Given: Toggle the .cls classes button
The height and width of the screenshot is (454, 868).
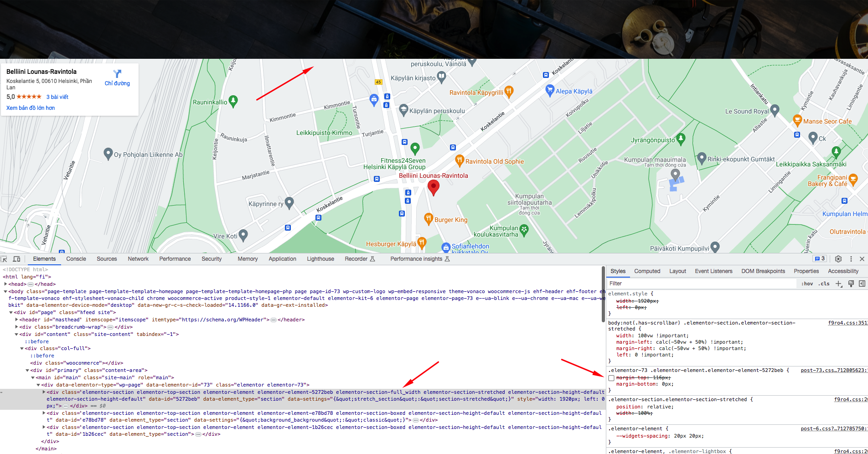Looking at the screenshot, I should [x=824, y=284].
